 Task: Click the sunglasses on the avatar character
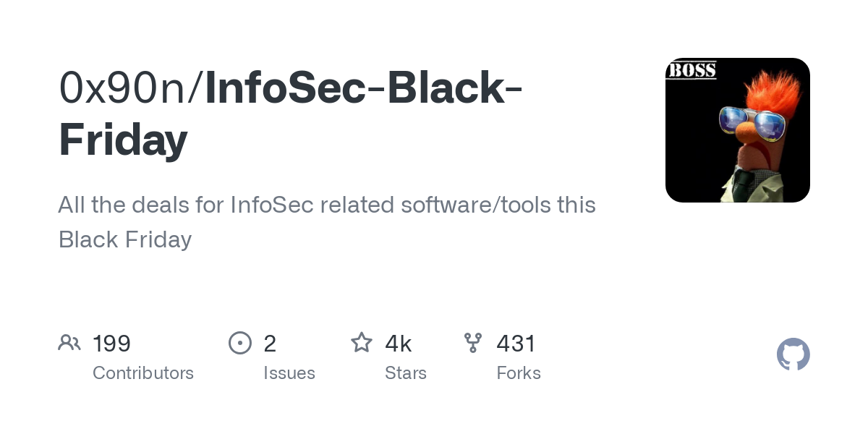pos(752,123)
